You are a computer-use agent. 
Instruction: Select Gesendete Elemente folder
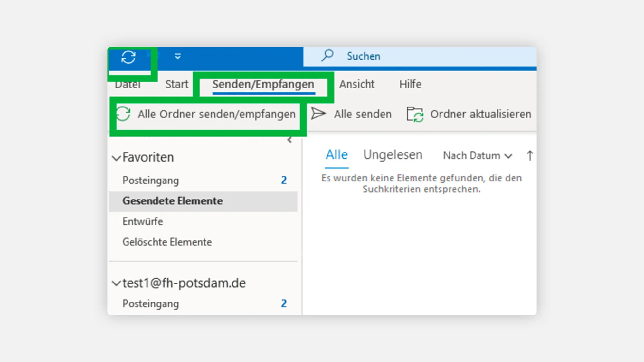point(203,201)
